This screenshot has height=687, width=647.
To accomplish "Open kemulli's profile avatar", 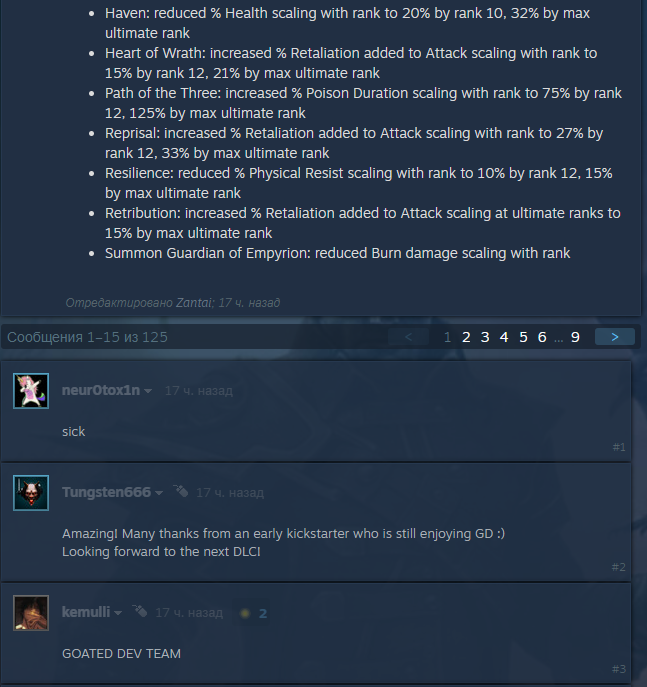I will pos(31,613).
